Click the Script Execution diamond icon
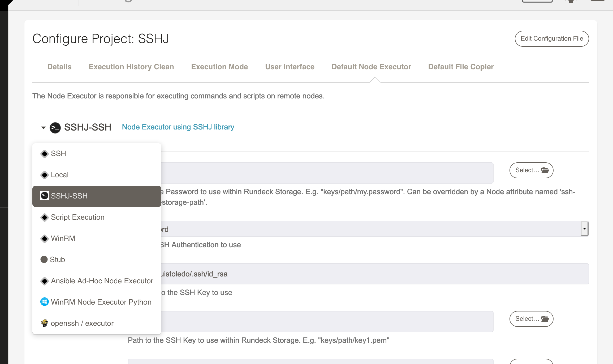Image resolution: width=613 pixels, height=364 pixels. 44,217
